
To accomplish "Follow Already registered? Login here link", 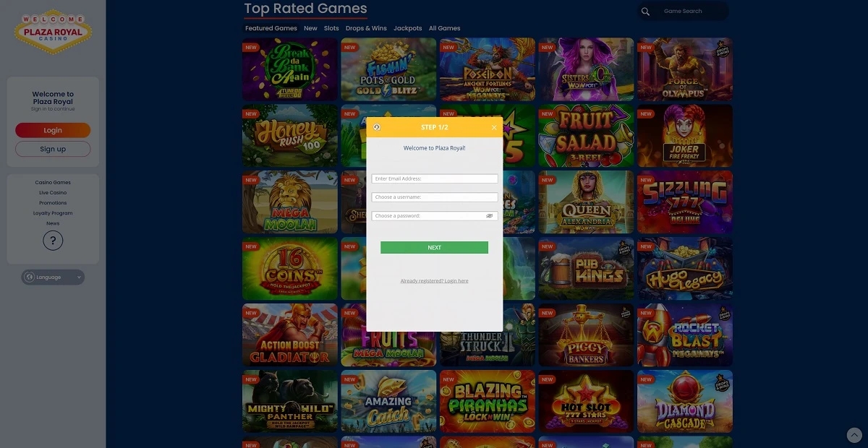I will 434,281.
